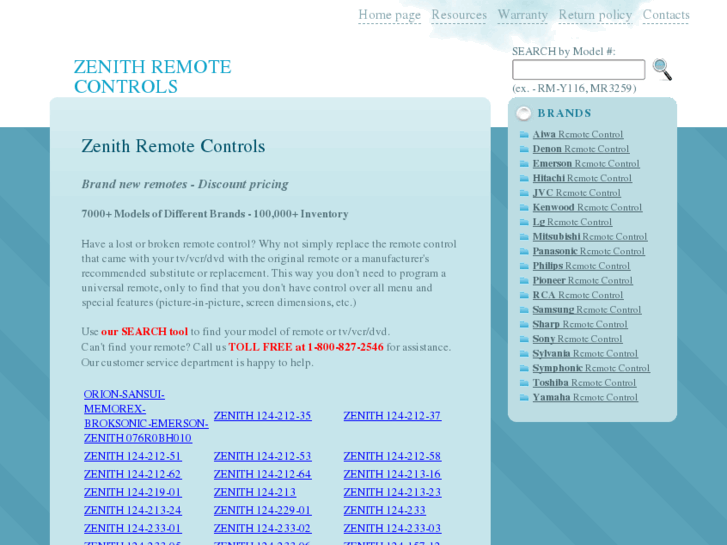This screenshot has height=545, width=727.
Task: Open the Resources menu item
Action: [459, 15]
